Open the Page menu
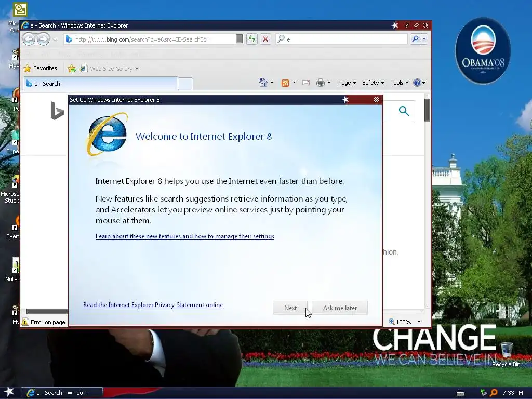Viewport: 532px width, 399px height. point(347,83)
